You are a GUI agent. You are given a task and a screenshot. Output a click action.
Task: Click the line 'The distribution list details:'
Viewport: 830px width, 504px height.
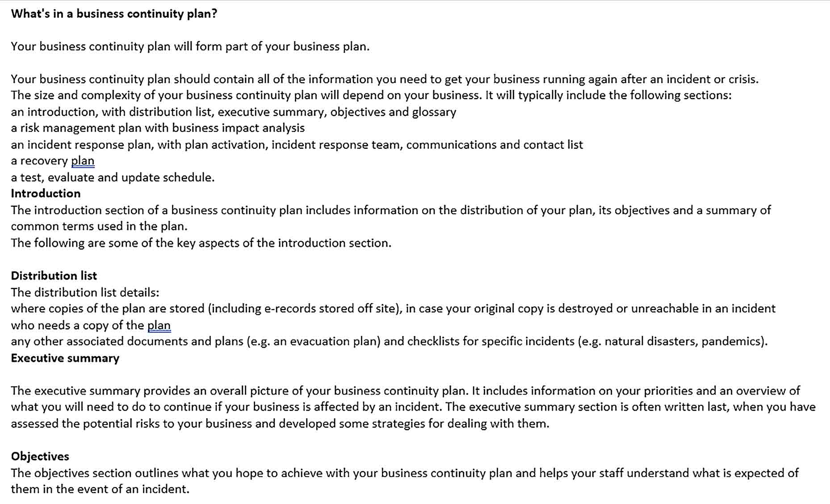click(x=85, y=293)
